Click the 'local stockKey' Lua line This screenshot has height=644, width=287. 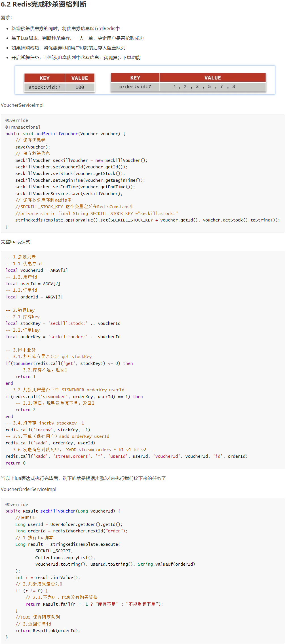point(63,323)
